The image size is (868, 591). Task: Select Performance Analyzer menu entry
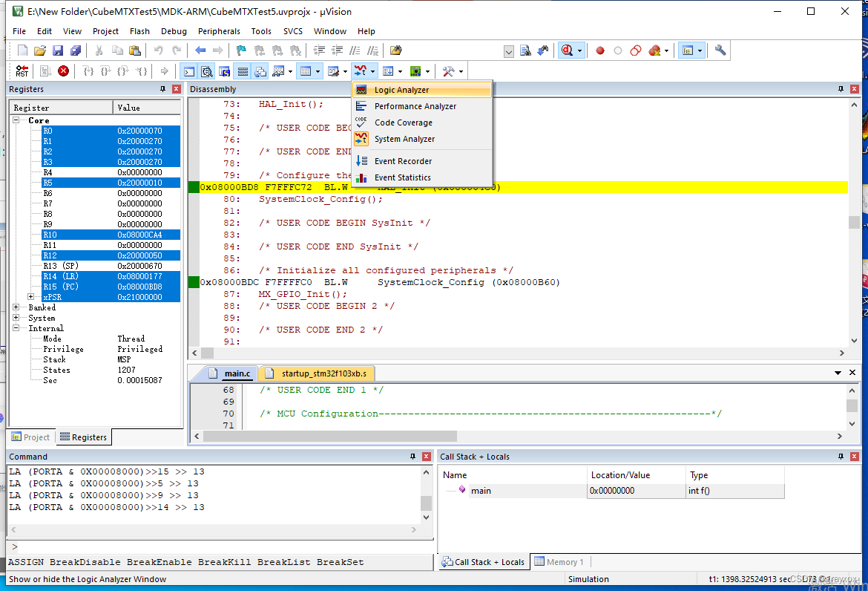coord(422,106)
